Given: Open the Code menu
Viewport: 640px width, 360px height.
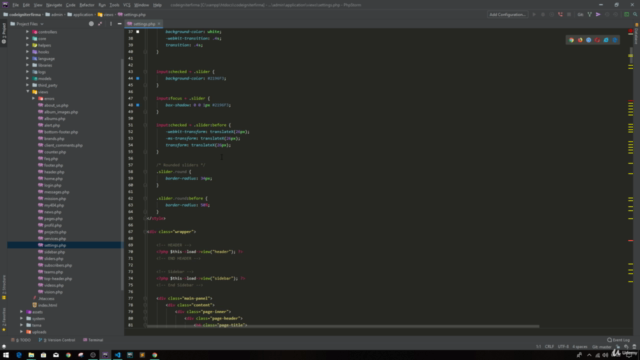Looking at the screenshot, I should click(71, 5).
